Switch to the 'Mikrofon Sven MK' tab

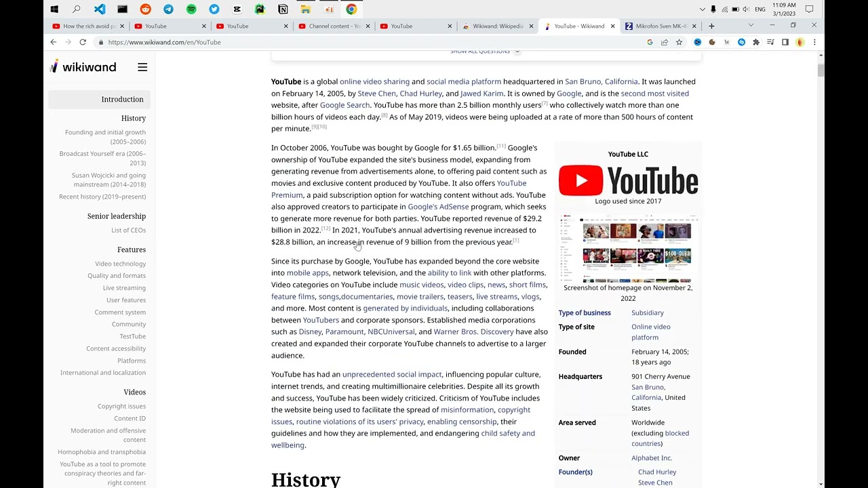661,26
